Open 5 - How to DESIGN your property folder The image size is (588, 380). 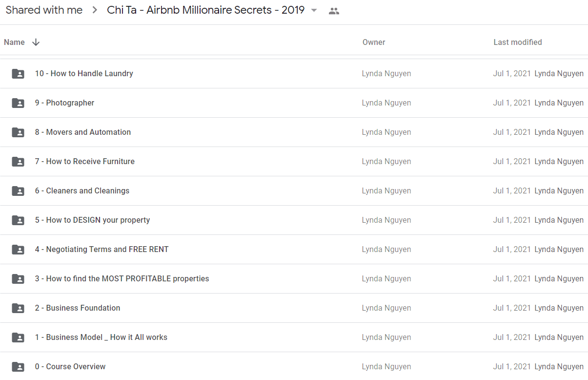tap(294, 220)
